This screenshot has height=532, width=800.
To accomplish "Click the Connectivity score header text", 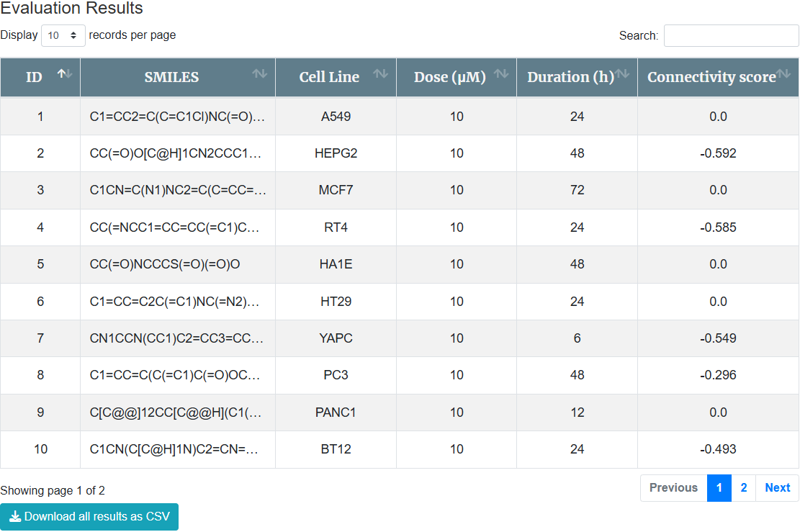I will click(x=711, y=78).
